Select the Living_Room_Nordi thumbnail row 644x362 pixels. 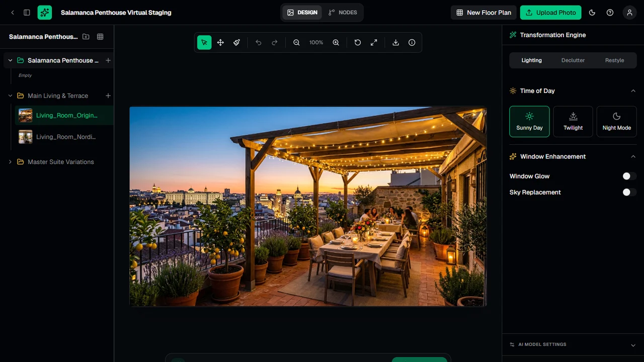coord(64,137)
